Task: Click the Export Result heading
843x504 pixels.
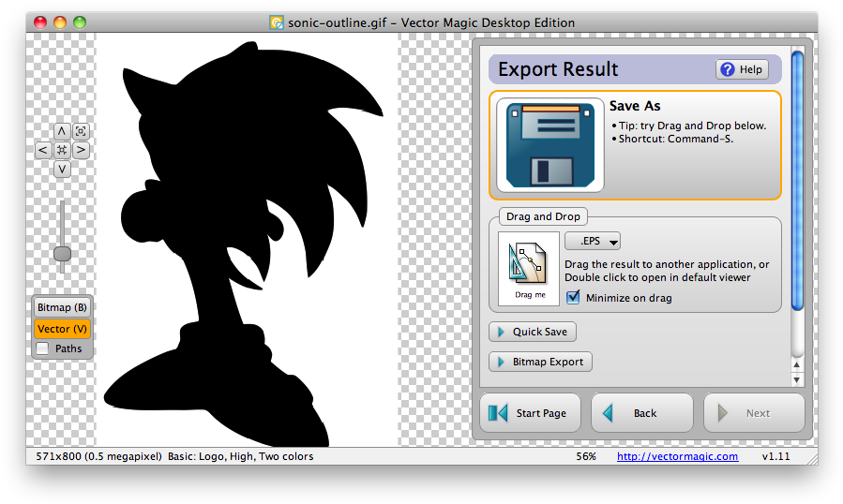Action: 558,69
